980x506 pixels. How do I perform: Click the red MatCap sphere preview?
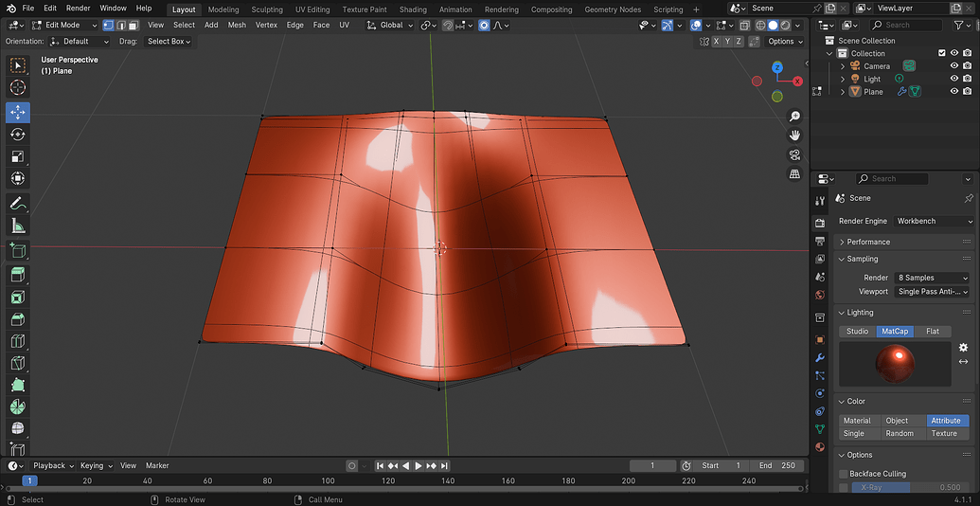click(x=895, y=365)
